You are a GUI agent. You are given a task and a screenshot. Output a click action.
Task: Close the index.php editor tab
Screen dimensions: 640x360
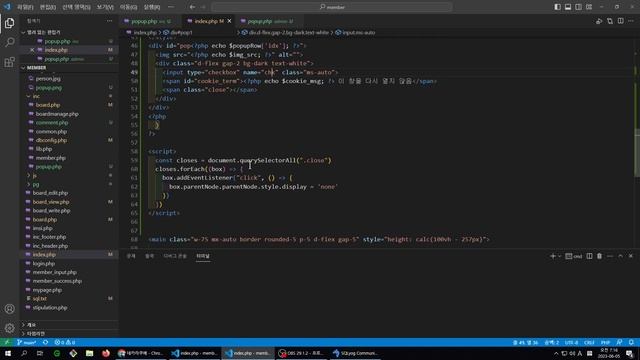pyautogui.click(x=229, y=21)
